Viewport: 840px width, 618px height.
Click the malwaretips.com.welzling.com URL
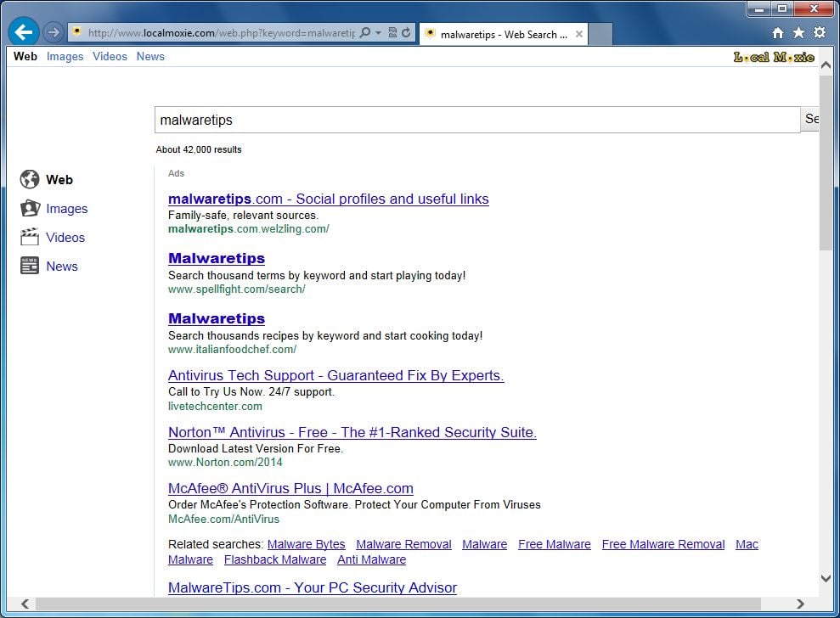(x=249, y=229)
